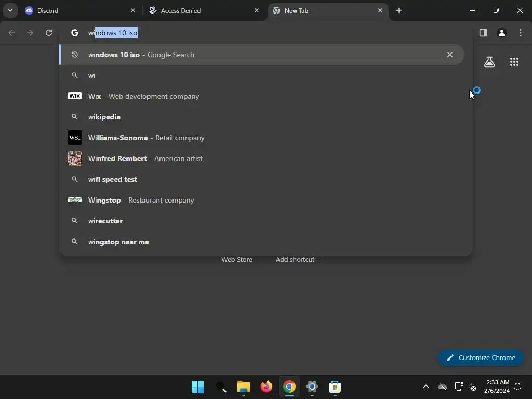
Task: Close the Discord tab
Action: pos(133,10)
